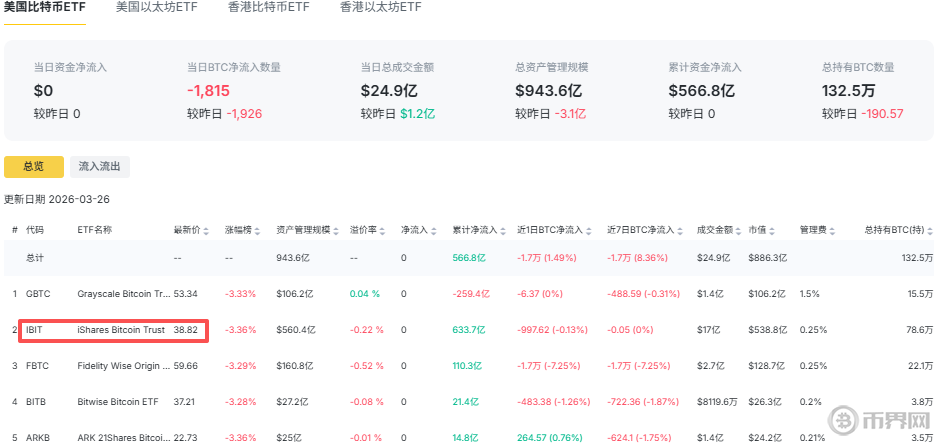Click FBTC 市值 $128.7亿 cell
Viewport: 941px width, 448px height.
(768, 366)
